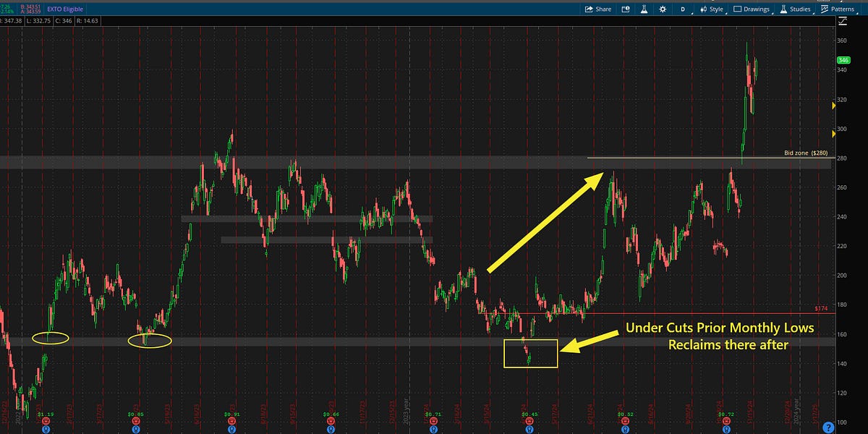The width and height of the screenshot is (868, 434).
Task: Click the green 346 price label on axis
Action: click(843, 60)
